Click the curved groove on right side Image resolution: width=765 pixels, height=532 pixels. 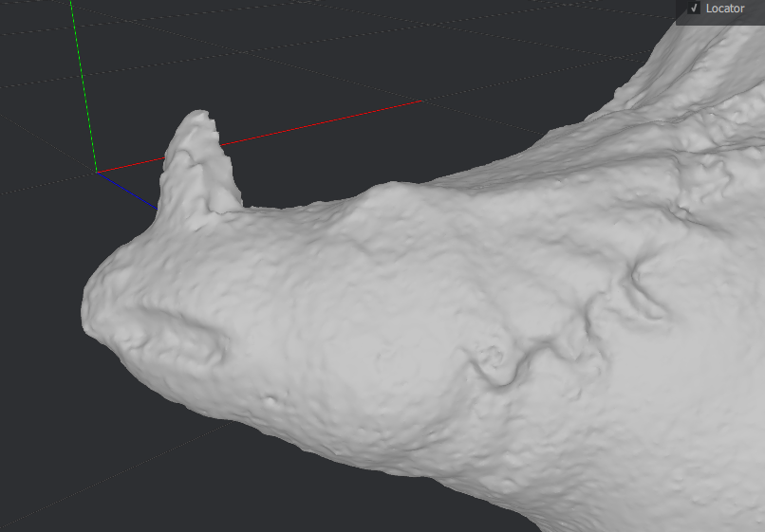[x=645, y=292]
